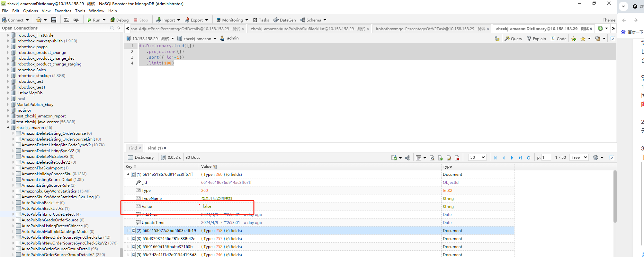Open the visual Query builder
The height and width of the screenshot is (257, 644).
514,39
